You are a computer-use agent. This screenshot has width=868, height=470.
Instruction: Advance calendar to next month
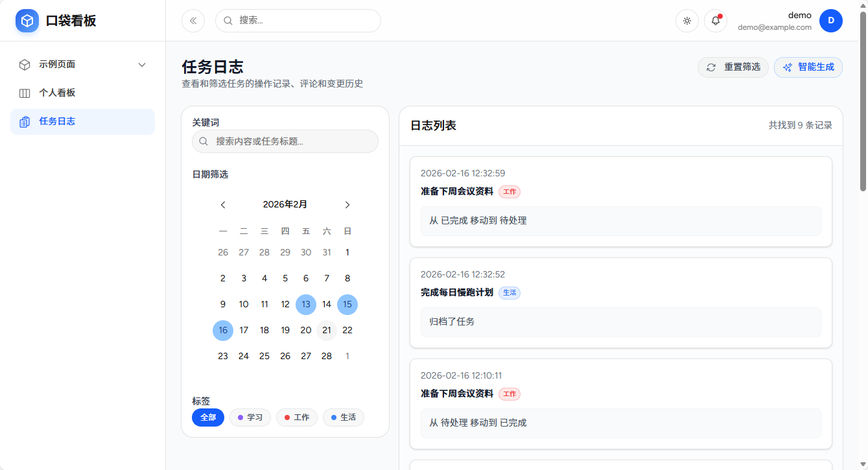point(347,204)
